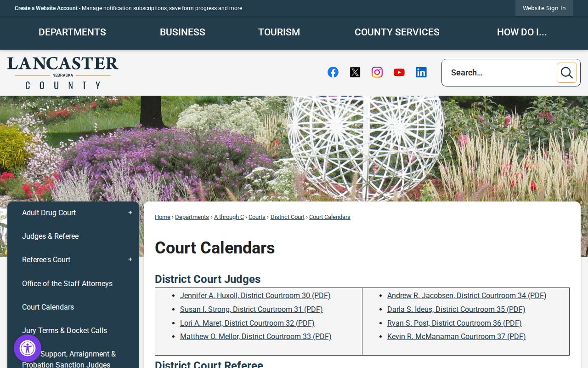Open Lori A. Maret Courtroom 32 PDF
This screenshot has height=368, width=588.
pyautogui.click(x=247, y=323)
